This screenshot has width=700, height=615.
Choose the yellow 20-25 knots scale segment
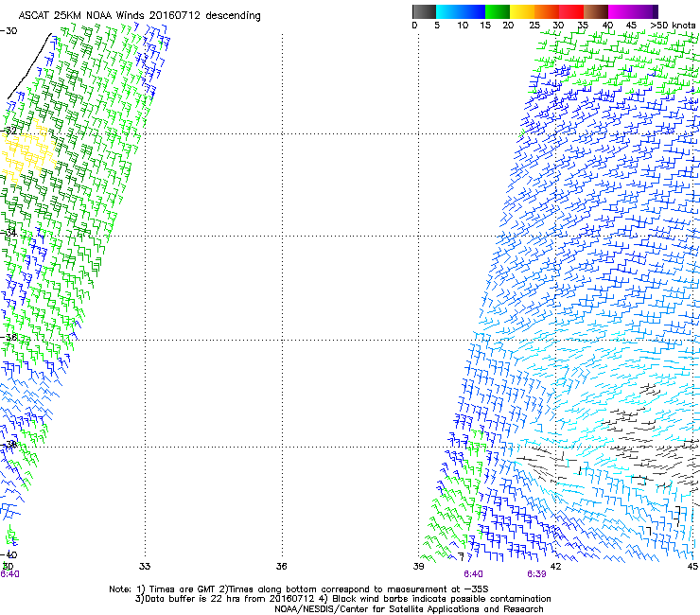(x=522, y=11)
